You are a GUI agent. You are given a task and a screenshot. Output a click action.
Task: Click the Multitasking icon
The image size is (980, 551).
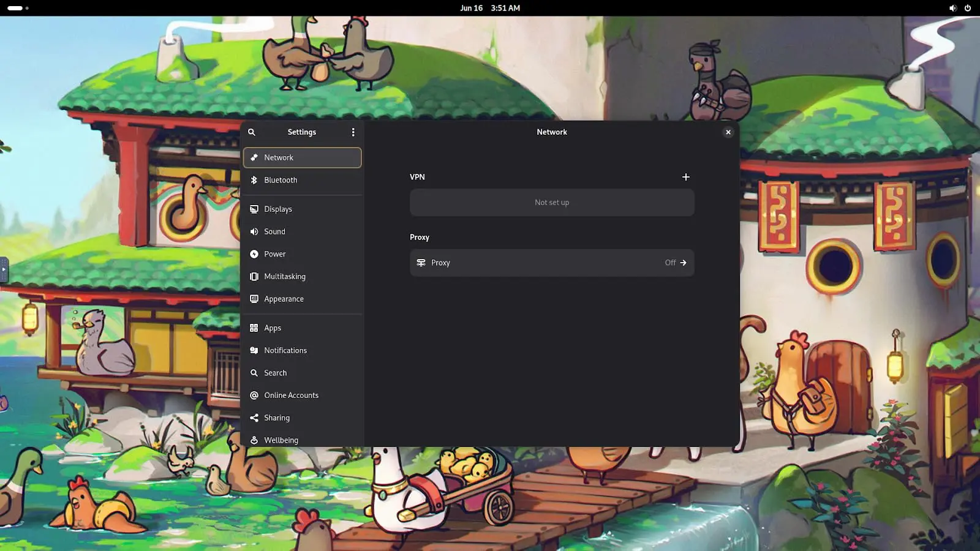254,277
